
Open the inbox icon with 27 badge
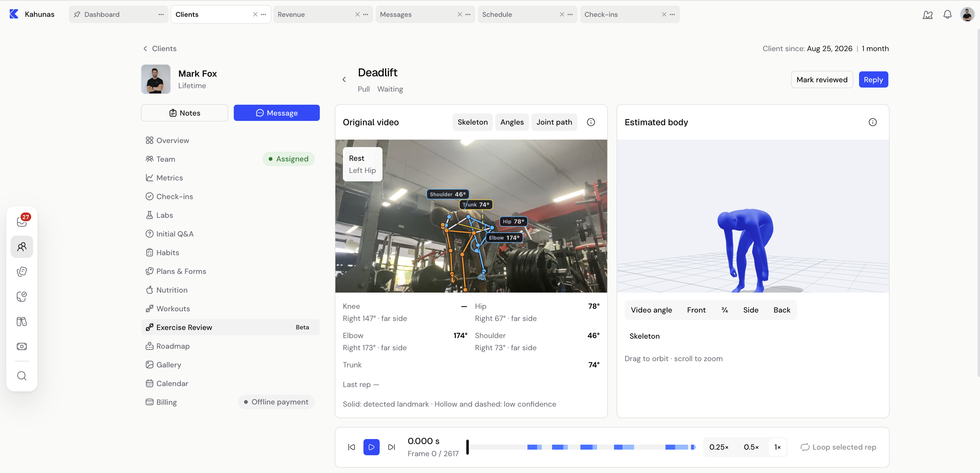point(22,222)
